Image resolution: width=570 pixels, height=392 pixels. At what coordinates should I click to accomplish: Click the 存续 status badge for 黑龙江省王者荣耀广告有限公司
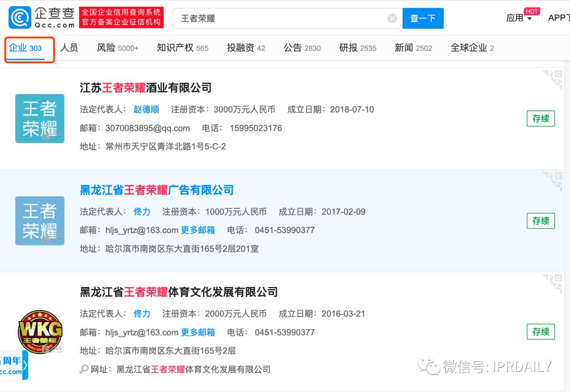click(x=540, y=221)
